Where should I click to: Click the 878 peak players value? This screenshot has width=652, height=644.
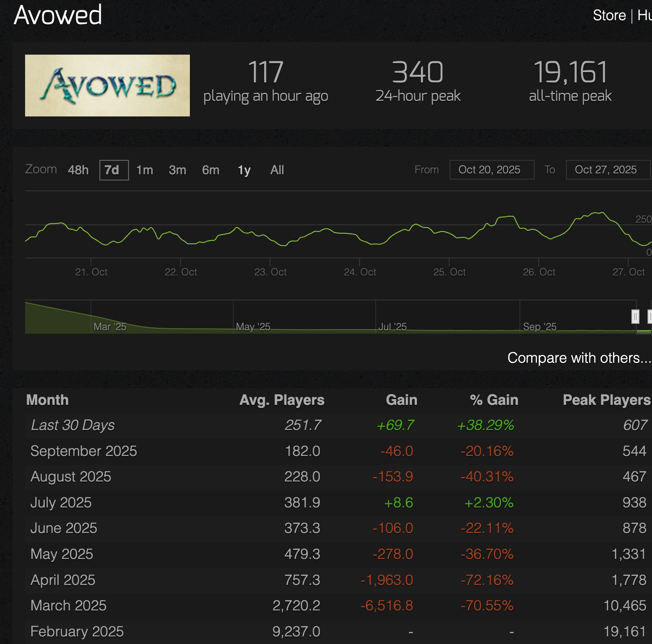tap(635, 528)
